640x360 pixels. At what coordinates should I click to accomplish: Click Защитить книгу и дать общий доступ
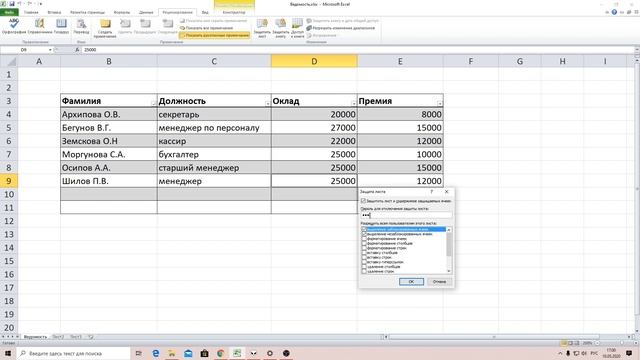pyautogui.click(x=342, y=20)
